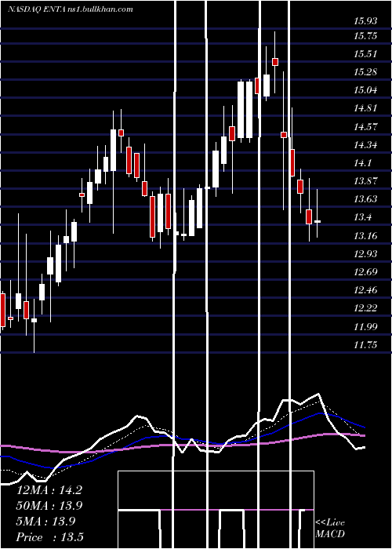Click the 12.93 price axis label
This screenshot has height=549, width=392.
coord(366,254)
